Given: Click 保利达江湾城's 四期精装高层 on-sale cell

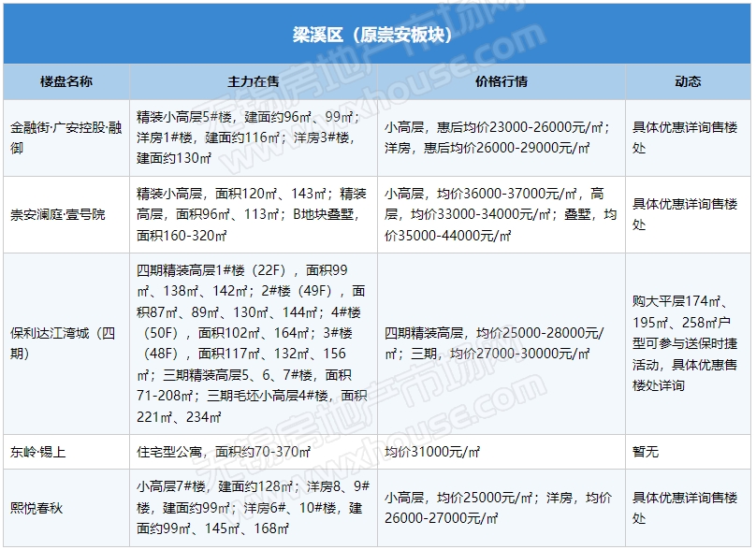Looking at the screenshot, I should point(253,342).
